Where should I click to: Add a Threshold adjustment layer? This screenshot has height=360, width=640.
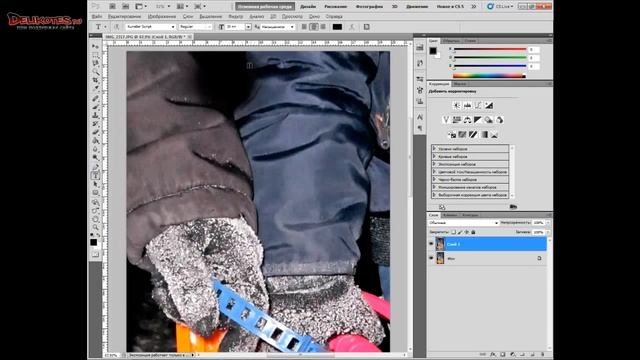(473, 134)
